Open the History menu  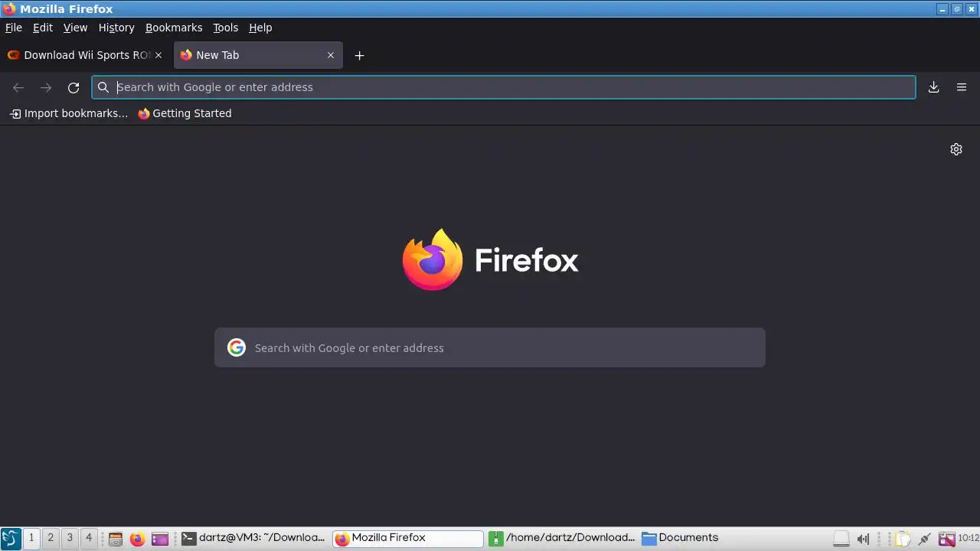116,28
